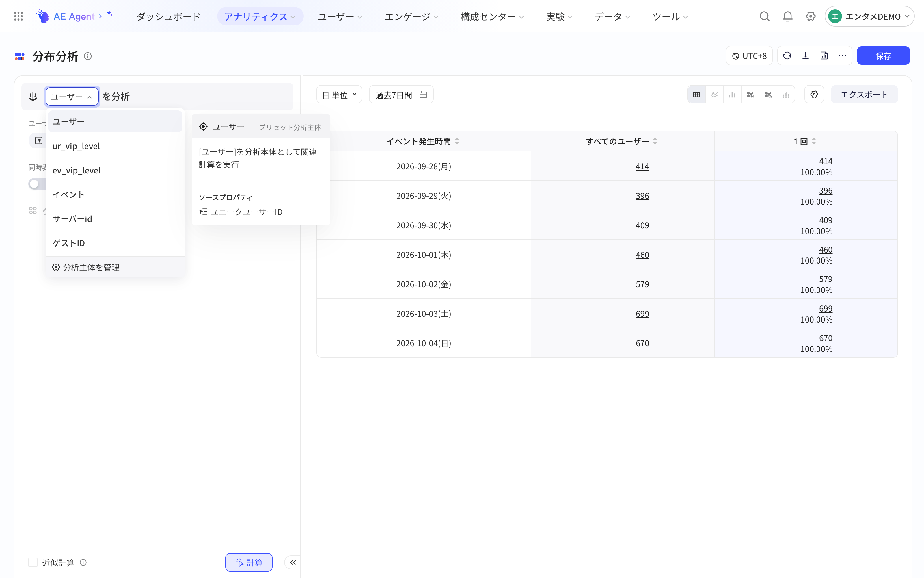Expand the アナリティクス menu

coord(260,16)
